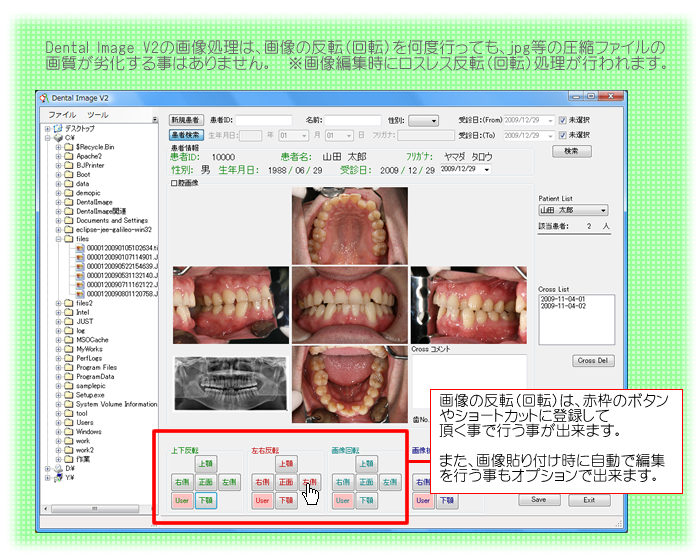The image size is (700, 555).
Task: Click the User button under 左右反転
Action: [x=262, y=501]
